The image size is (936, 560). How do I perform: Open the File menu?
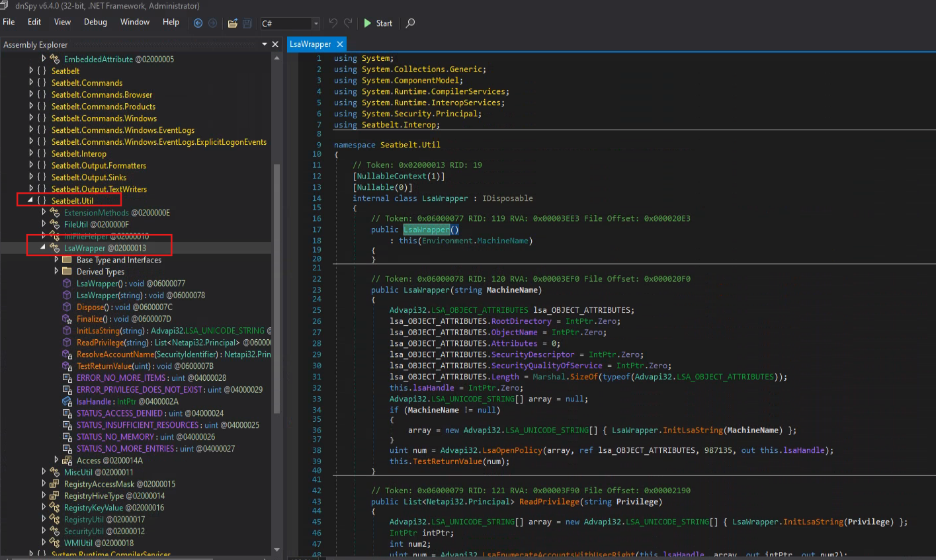click(x=9, y=22)
